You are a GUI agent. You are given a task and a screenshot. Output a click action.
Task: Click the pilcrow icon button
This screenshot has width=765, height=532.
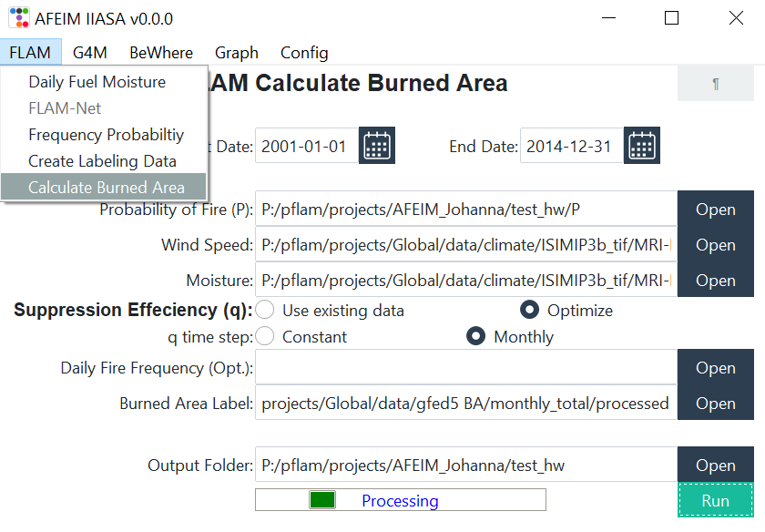(715, 84)
